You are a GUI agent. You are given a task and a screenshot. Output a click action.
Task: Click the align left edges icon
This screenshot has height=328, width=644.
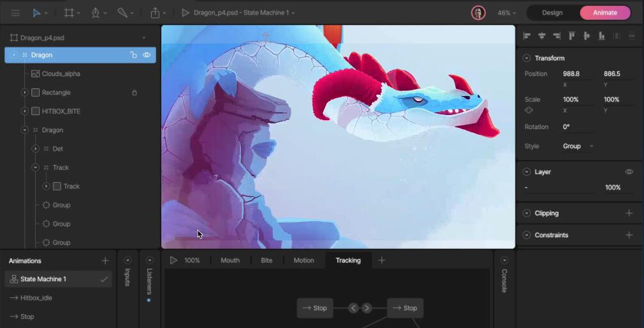[527, 36]
